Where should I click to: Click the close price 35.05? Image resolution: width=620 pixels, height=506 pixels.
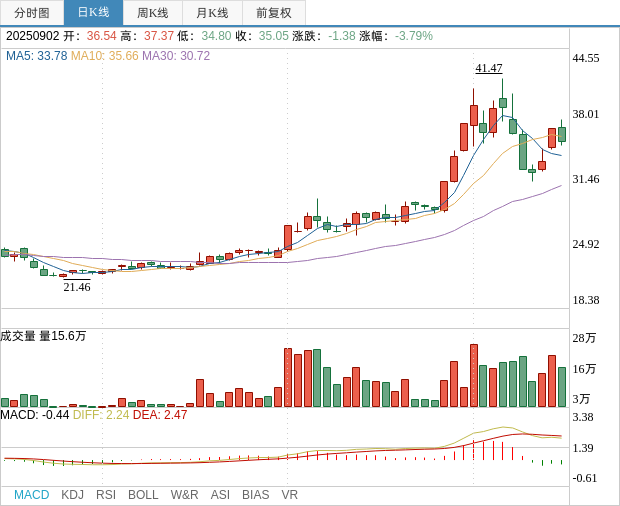(274, 36)
